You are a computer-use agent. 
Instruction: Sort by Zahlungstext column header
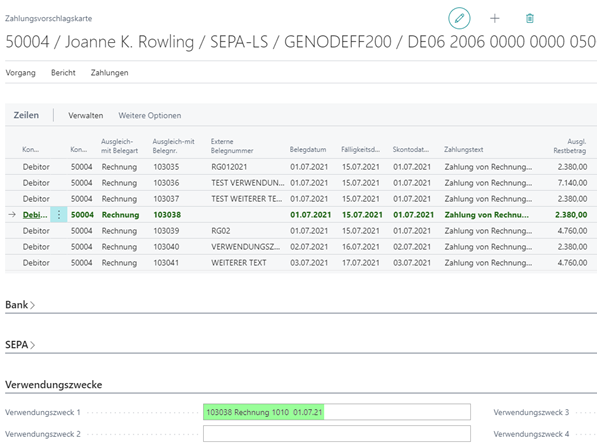point(463,150)
